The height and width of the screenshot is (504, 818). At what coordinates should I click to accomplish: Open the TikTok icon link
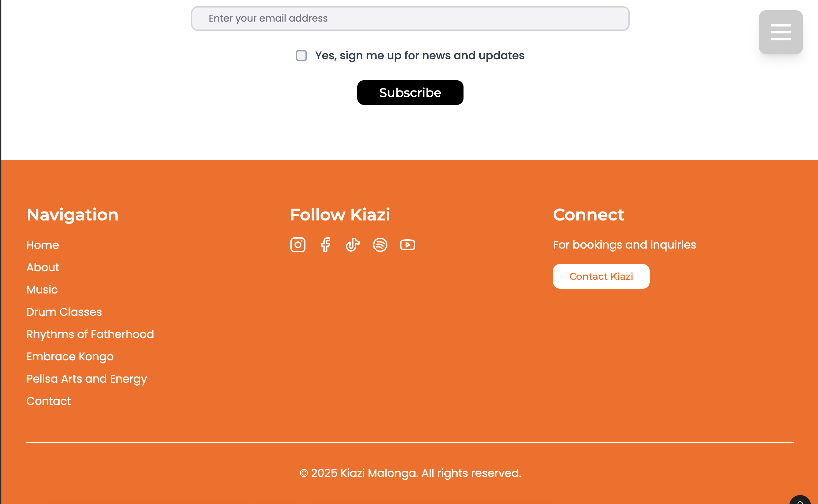tap(352, 245)
